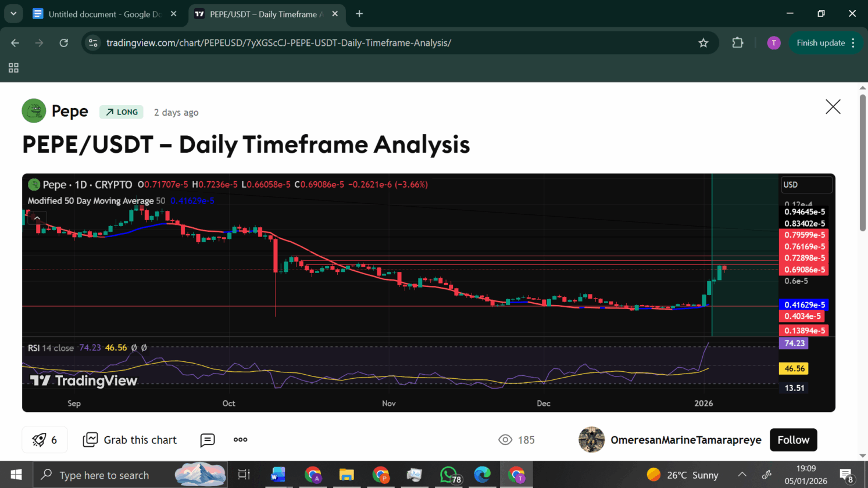The image size is (868, 488).
Task: Show hidden system tray icons
Action: coord(742,475)
